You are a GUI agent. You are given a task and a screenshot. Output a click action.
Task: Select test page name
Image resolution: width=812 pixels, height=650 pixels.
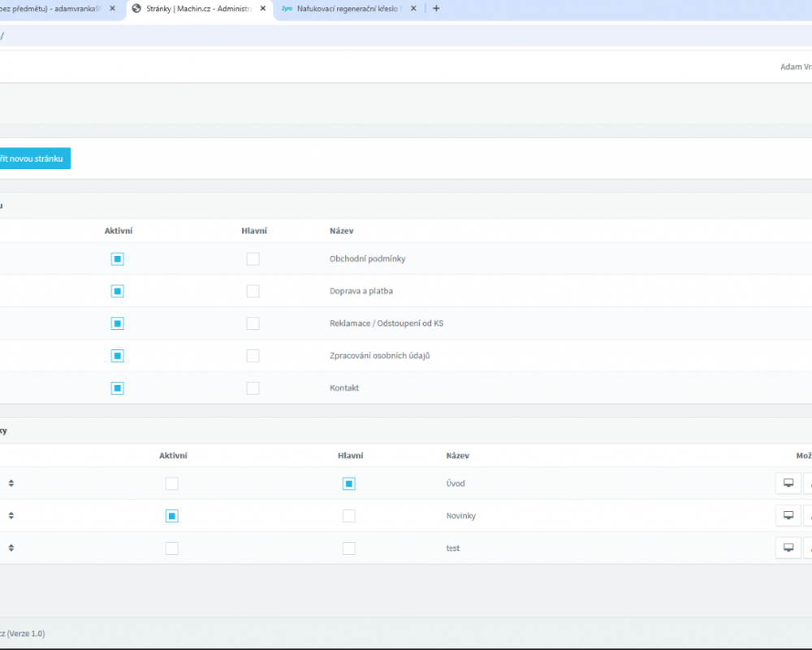pos(452,548)
